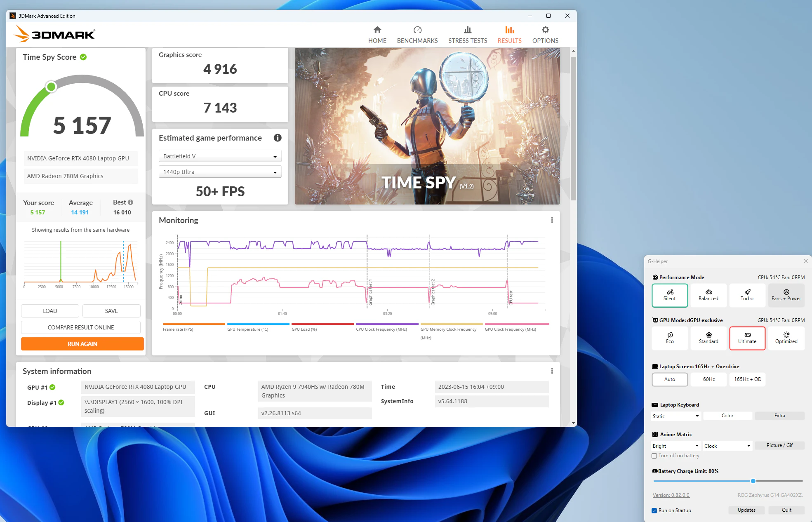Click the 3DMark logo in the header
The image size is (812, 522).
coord(54,34)
